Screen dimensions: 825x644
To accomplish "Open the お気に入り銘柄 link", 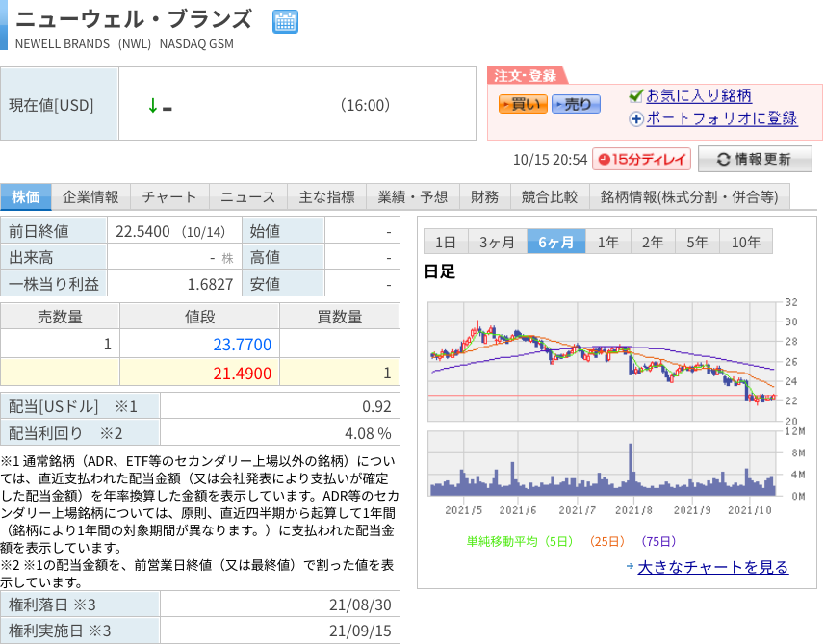I will 698,95.
